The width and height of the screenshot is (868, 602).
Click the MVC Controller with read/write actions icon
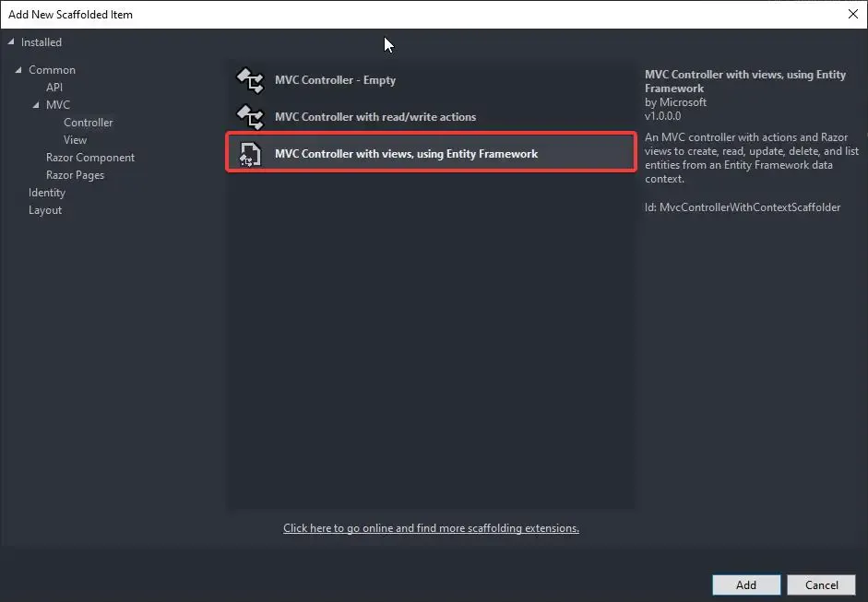tap(249, 117)
